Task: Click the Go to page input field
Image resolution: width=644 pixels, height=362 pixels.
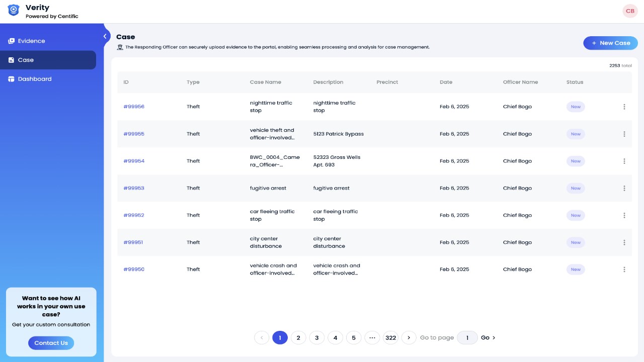Action: pos(467,338)
